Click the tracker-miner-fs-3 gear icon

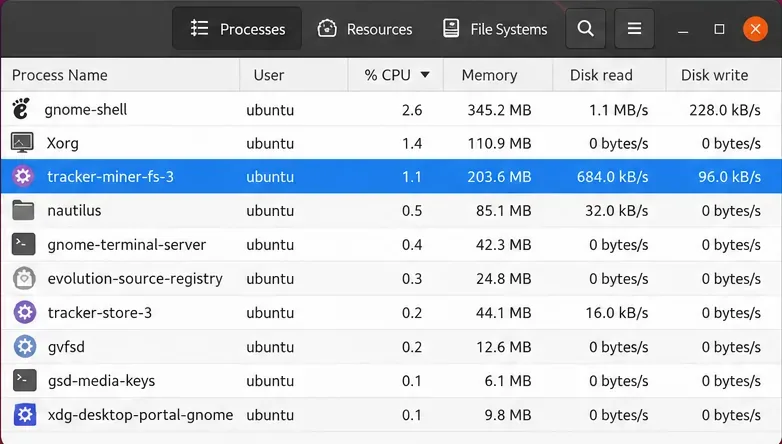23,177
